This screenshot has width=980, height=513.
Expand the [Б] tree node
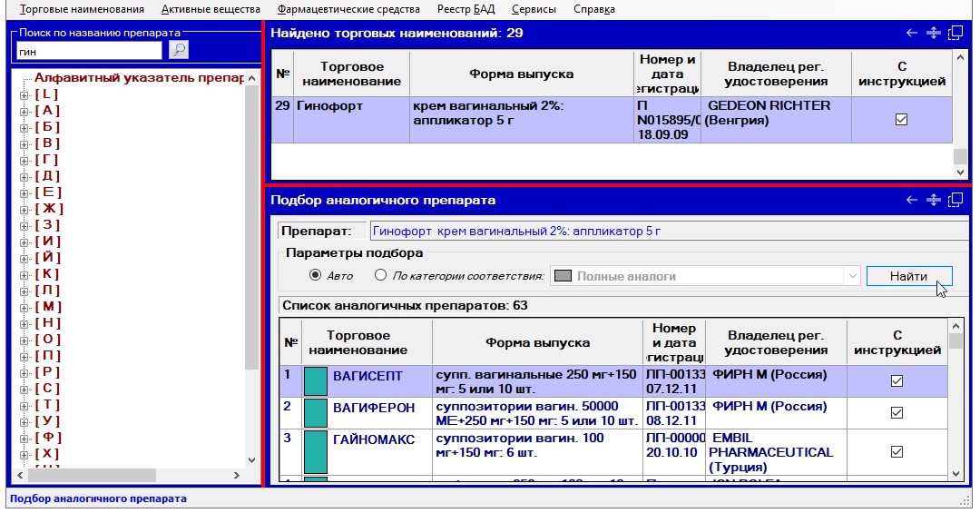(24, 128)
